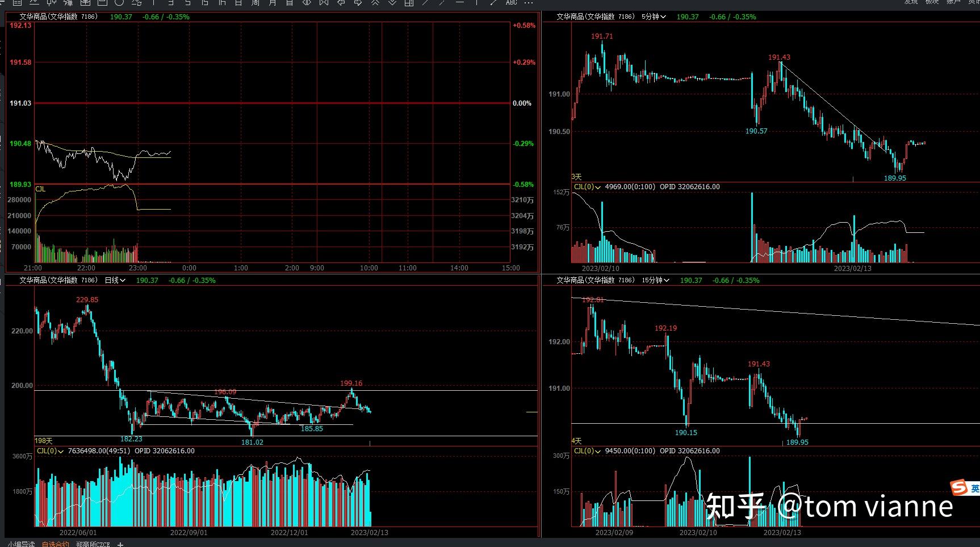Click the ABC text annotation tool
Image resolution: width=980 pixels, height=547 pixels.
512,2
